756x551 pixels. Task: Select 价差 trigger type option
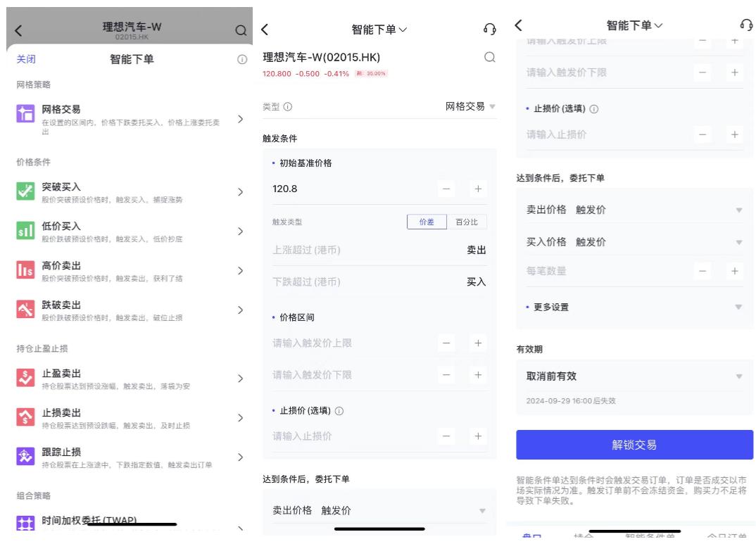[x=427, y=222]
